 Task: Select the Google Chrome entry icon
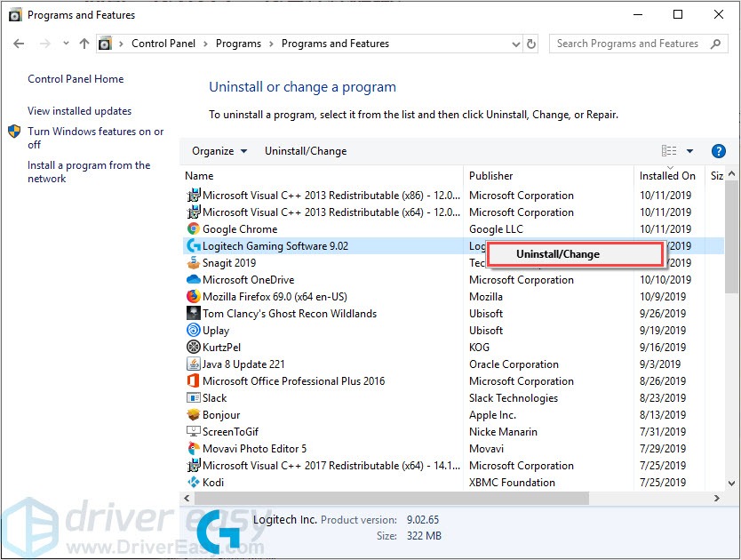tap(194, 228)
